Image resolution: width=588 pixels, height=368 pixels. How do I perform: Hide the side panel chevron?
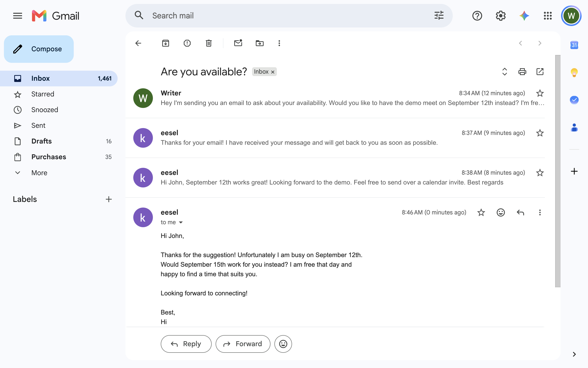574,354
